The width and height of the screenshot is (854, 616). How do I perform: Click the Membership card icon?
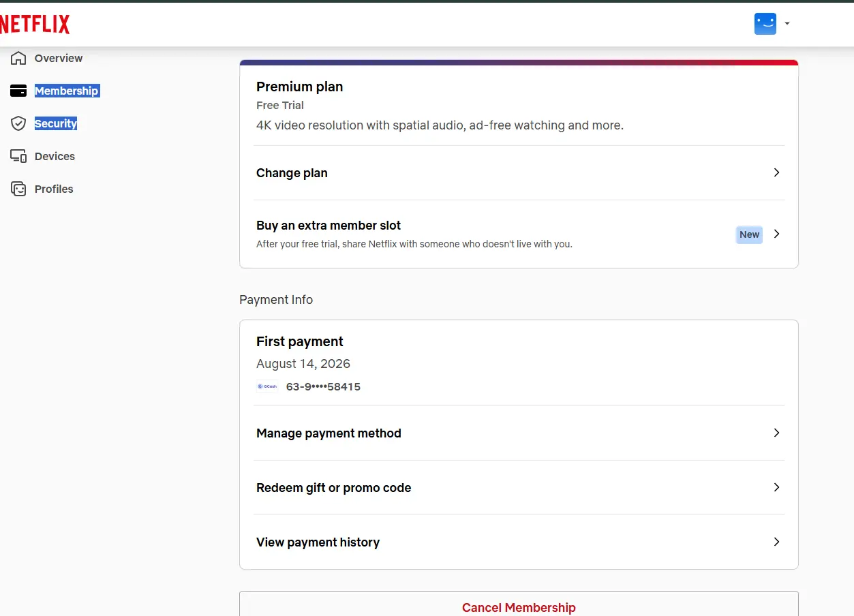[x=18, y=91]
